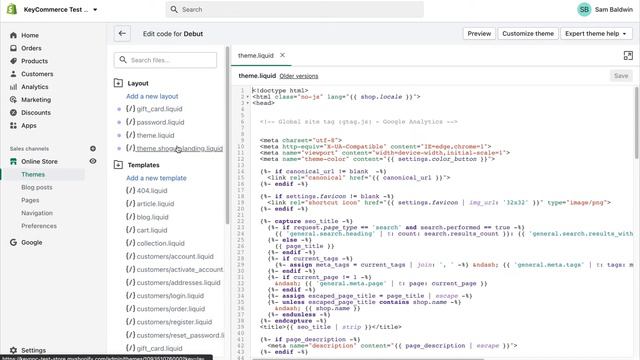Open Older versions link
This screenshot has height=360, width=640.
point(299,76)
